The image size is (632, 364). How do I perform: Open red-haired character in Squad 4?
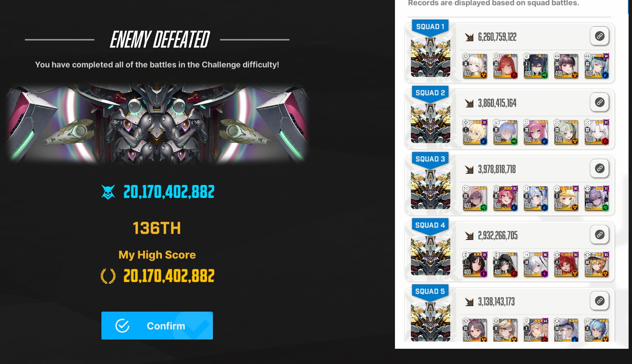click(x=566, y=264)
